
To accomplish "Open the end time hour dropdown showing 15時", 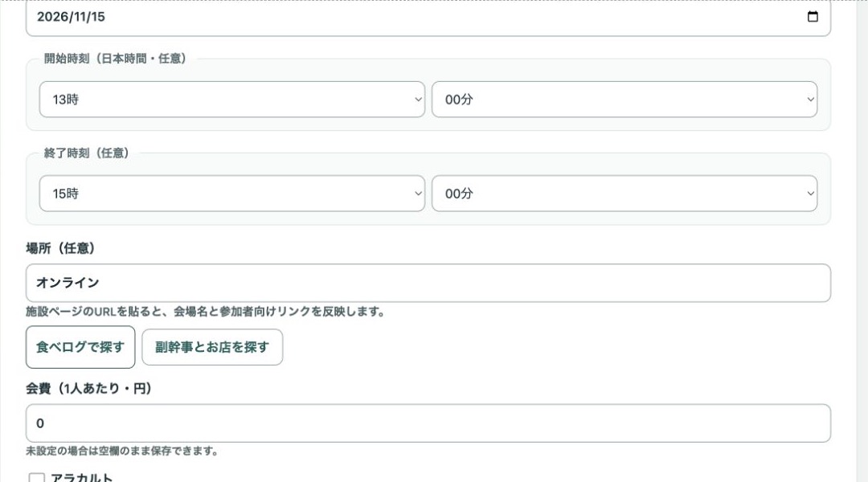I will point(232,194).
